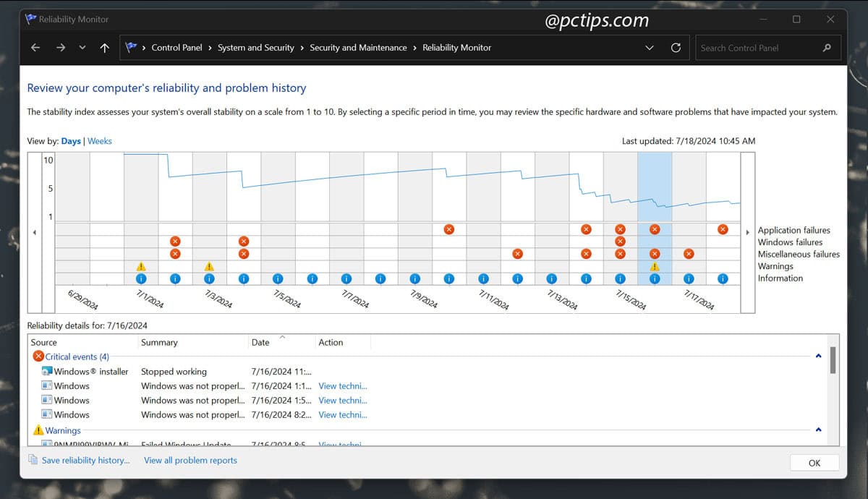The height and width of the screenshot is (499, 868).
Task: Click Save reliability history link
Action: point(85,460)
